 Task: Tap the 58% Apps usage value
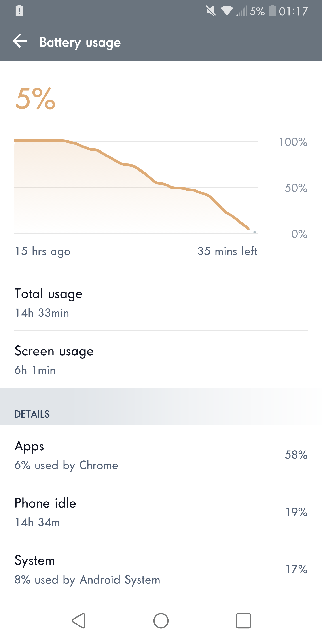pos(296,455)
